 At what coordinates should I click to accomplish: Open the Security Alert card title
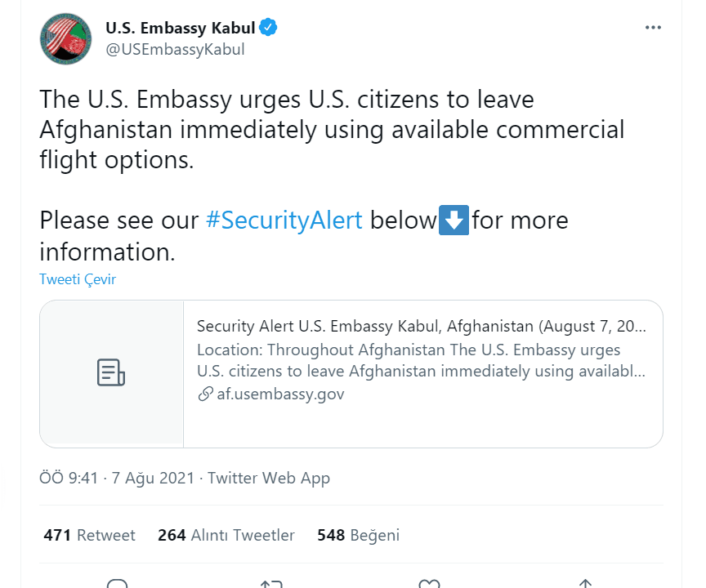[422, 327]
